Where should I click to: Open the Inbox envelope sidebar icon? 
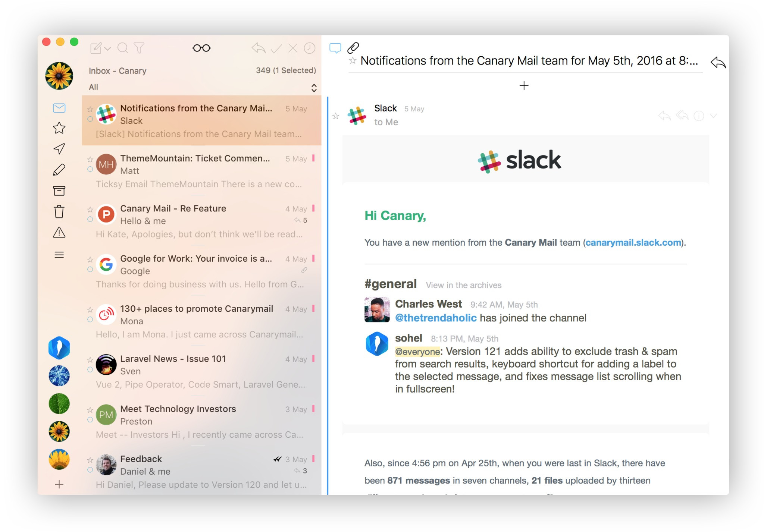pos(59,108)
